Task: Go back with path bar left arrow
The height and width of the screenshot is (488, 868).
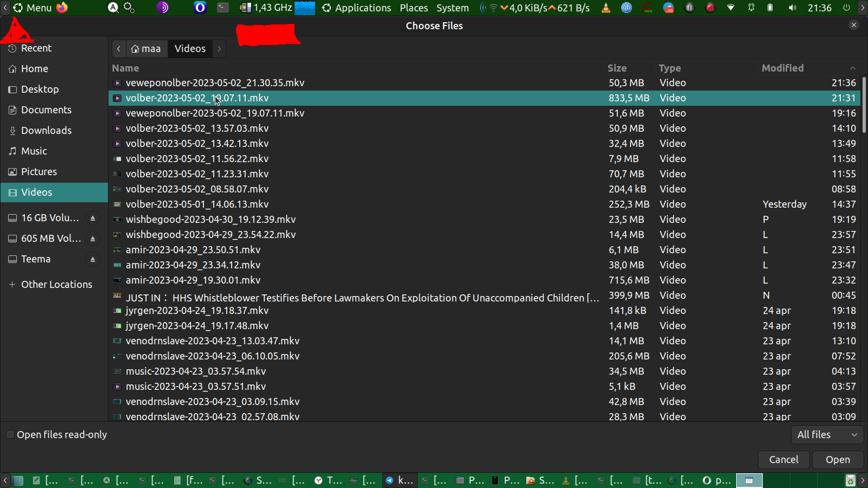Action: [119, 49]
